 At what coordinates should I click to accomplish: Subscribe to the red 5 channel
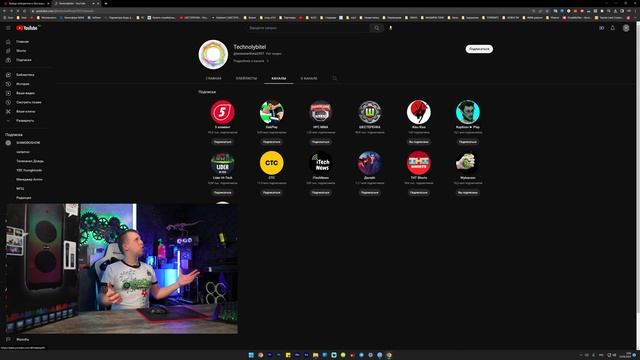coord(222,142)
